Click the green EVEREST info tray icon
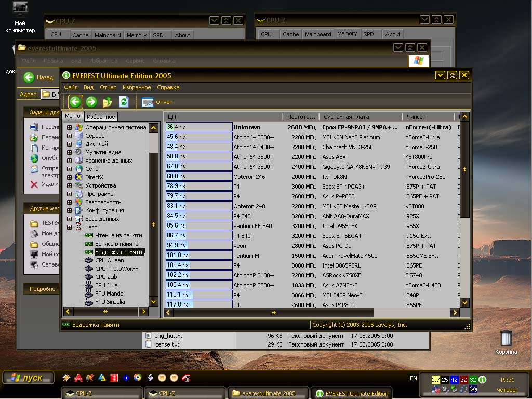 [x=482, y=380]
